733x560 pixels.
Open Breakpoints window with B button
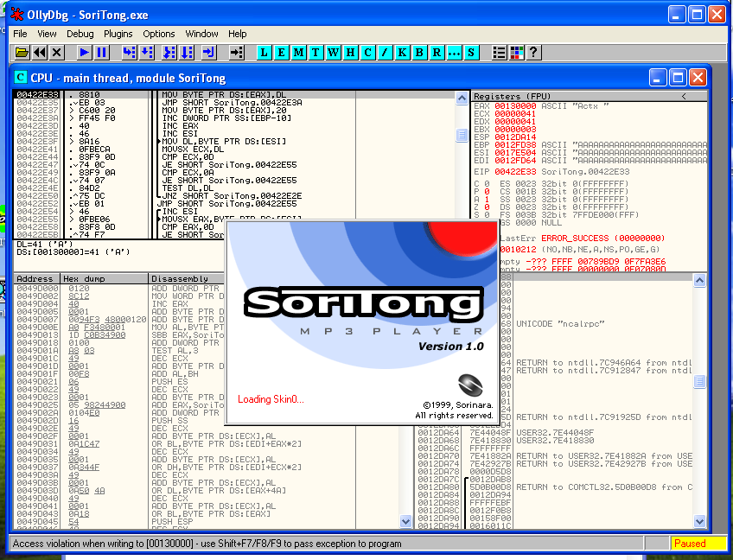point(419,53)
